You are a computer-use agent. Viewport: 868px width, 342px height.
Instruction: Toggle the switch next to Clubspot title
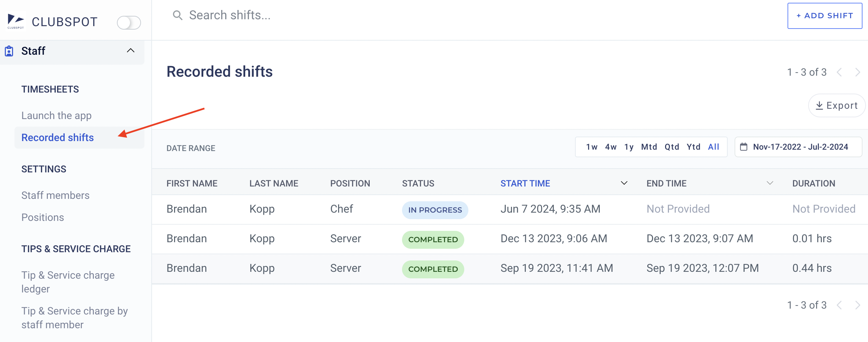coord(129,23)
